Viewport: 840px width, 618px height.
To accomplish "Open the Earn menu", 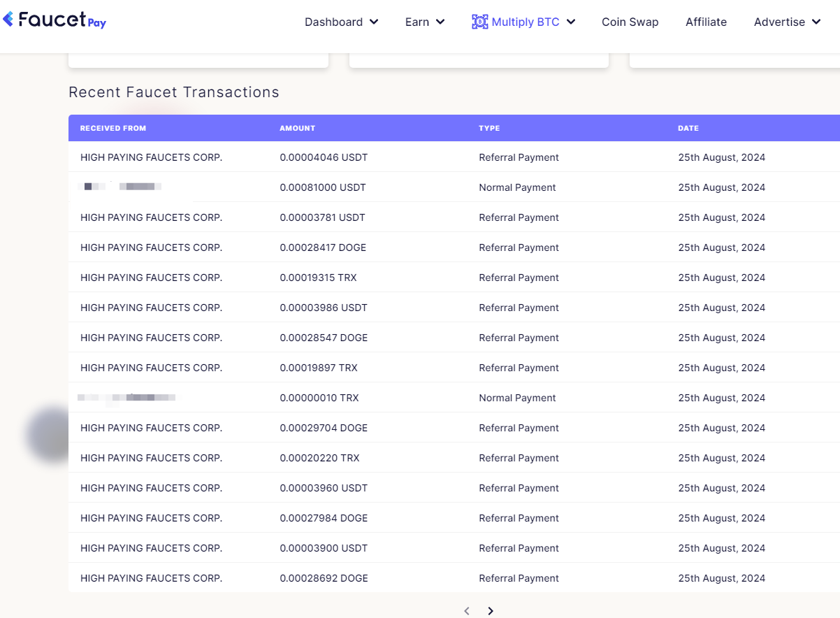I will click(x=425, y=22).
